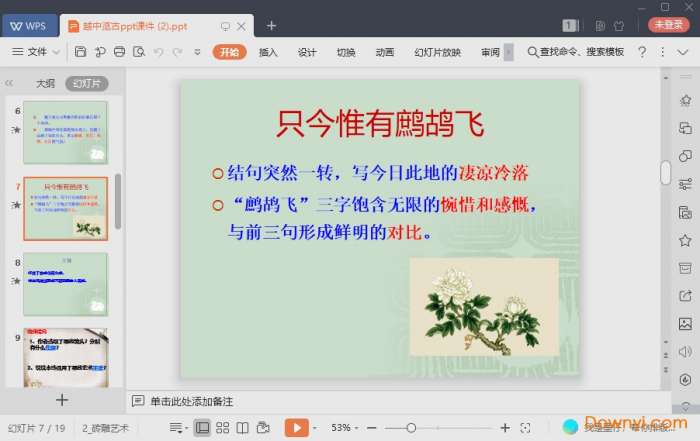
Task: Switch to reading view
Action: (x=242, y=428)
